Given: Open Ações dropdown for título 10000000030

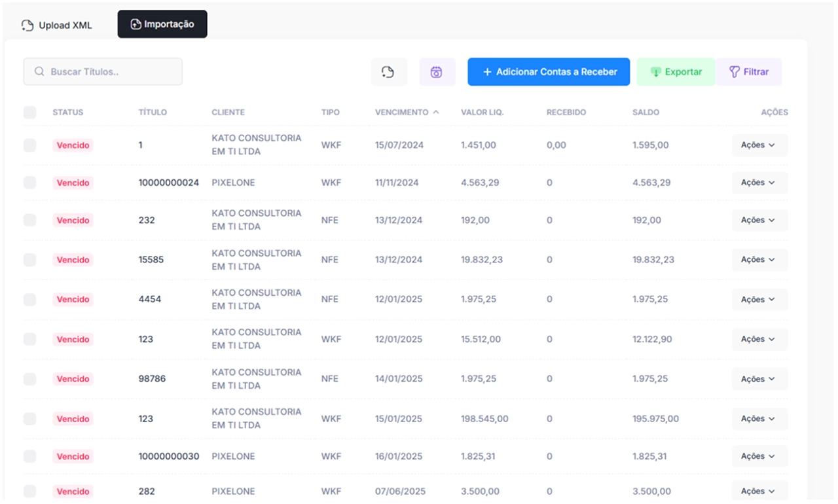Looking at the screenshot, I should coord(759,456).
